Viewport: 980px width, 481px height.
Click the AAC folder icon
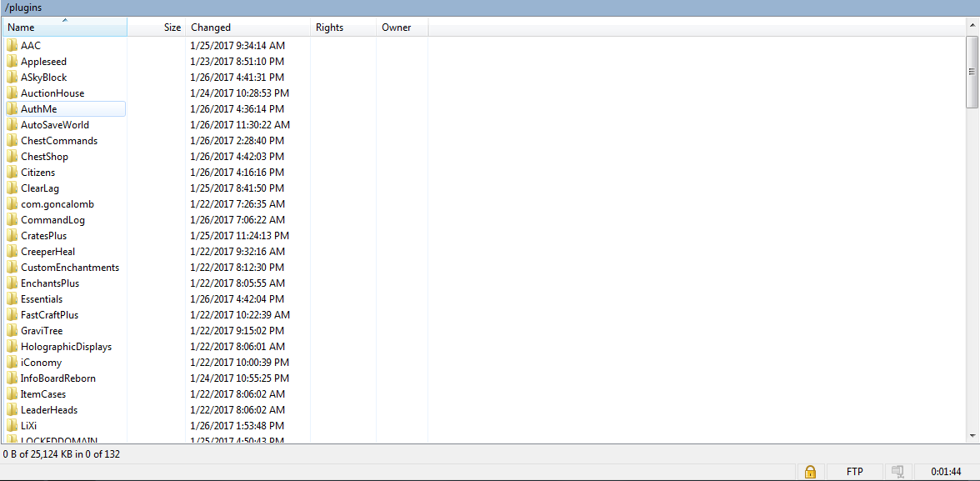12,46
